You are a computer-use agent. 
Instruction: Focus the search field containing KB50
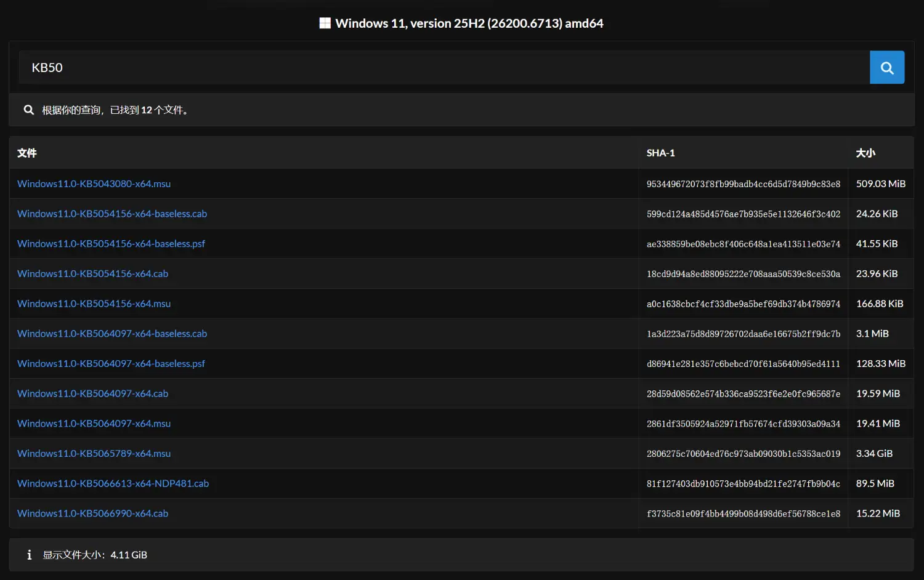[444, 67]
